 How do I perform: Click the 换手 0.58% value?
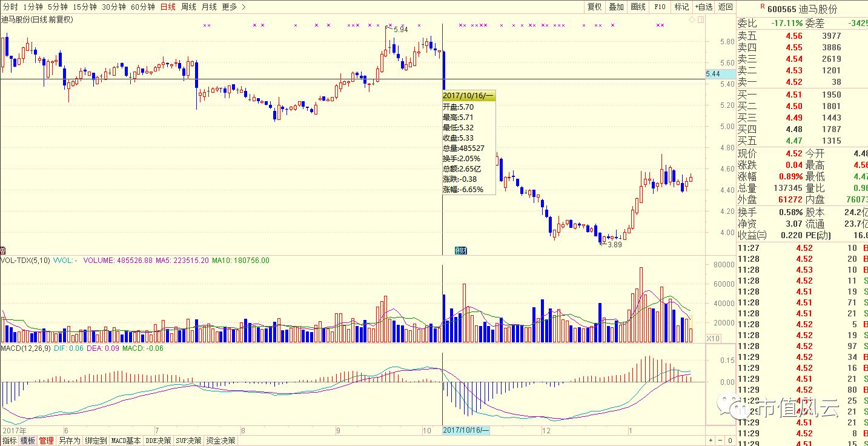(790, 213)
